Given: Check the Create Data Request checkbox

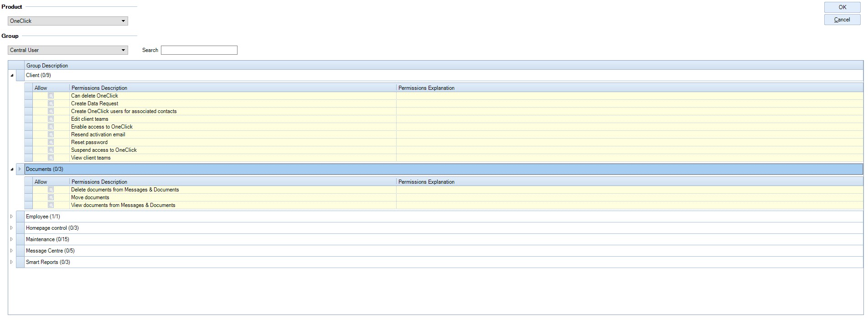Looking at the screenshot, I should [51, 103].
